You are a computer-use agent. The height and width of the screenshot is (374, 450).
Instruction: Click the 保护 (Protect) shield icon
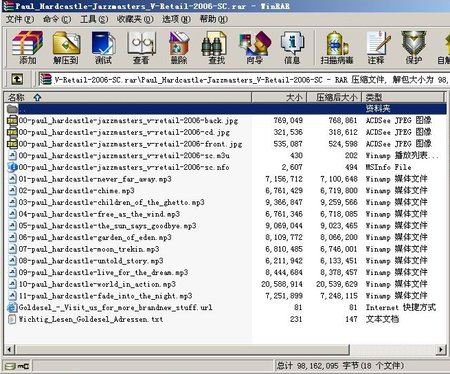click(414, 47)
